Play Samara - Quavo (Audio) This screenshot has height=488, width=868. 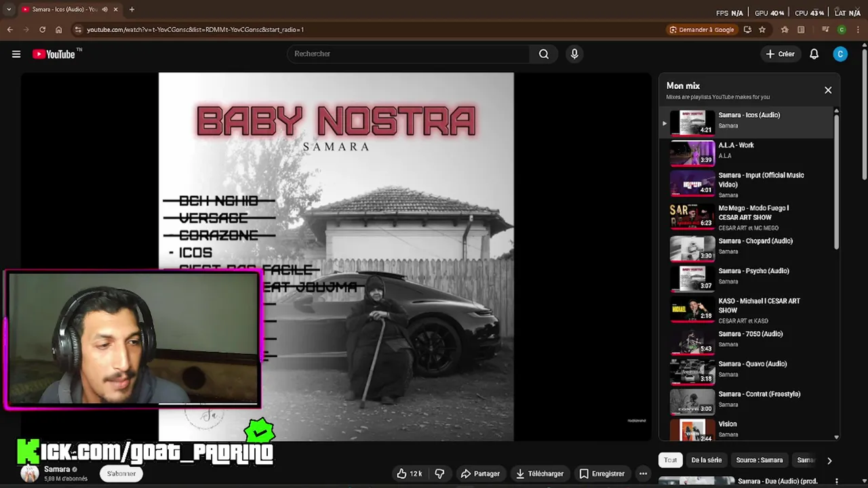746,371
